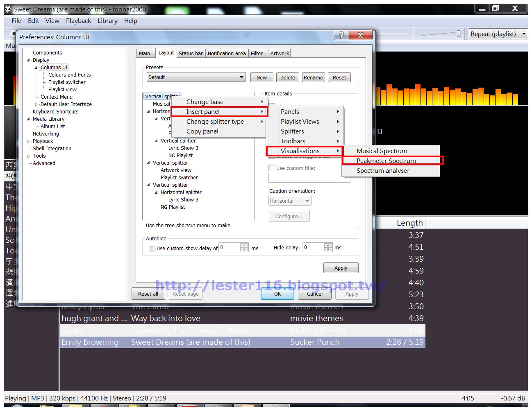532x407 pixels.
Task: Click the Delete preset button
Action: pyautogui.click(x=288, y=78)
